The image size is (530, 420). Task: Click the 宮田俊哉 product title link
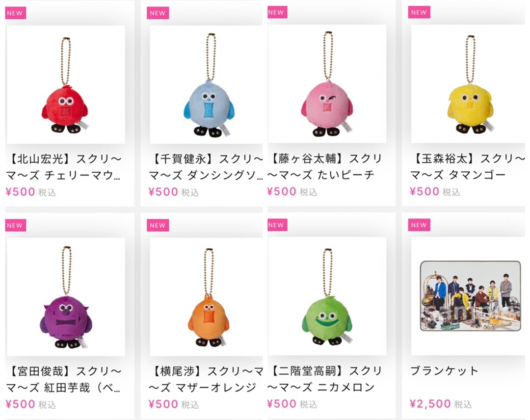point(64,379)
